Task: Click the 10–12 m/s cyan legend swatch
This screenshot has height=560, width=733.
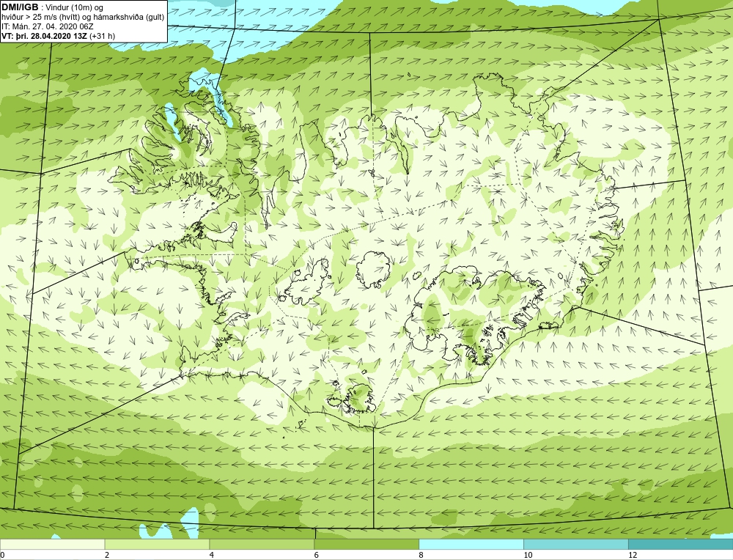Action: (x=576, y=544)
